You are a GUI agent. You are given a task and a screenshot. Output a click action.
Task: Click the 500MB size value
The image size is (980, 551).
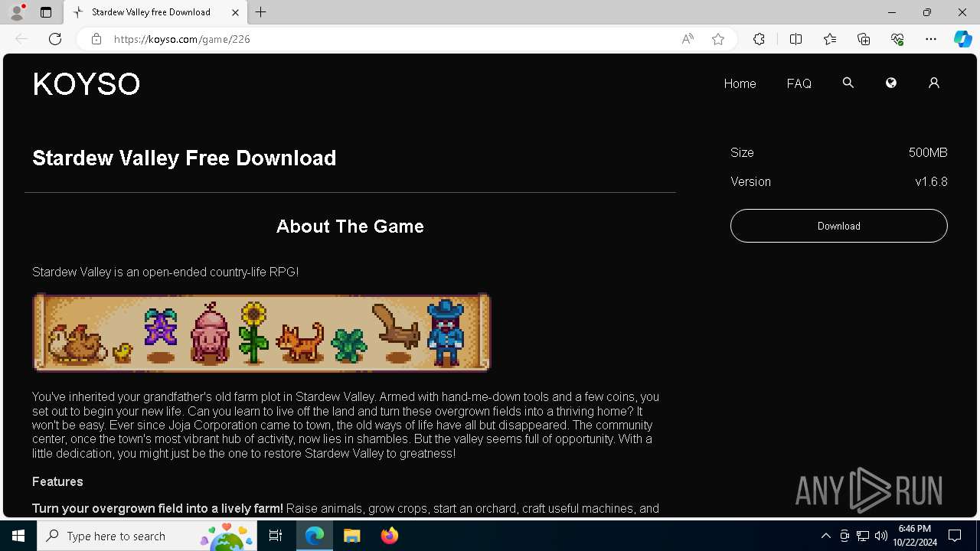click(x=928, y=152)
